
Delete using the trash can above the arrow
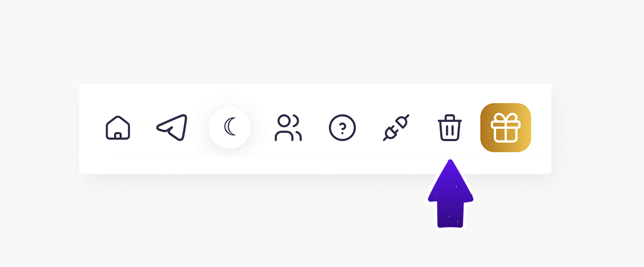pyautogui.click(x=450, y=128)
